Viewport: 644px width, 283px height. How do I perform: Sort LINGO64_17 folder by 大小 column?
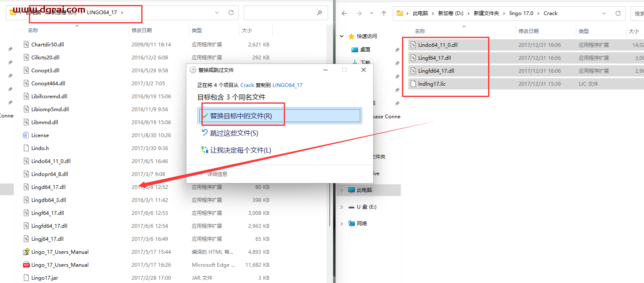pyautogui.click(x=247, y=31)
